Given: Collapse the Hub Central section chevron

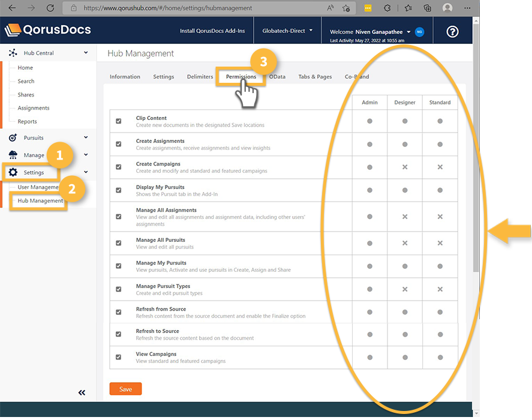Looking at the screenshot, I should [86, 53].
